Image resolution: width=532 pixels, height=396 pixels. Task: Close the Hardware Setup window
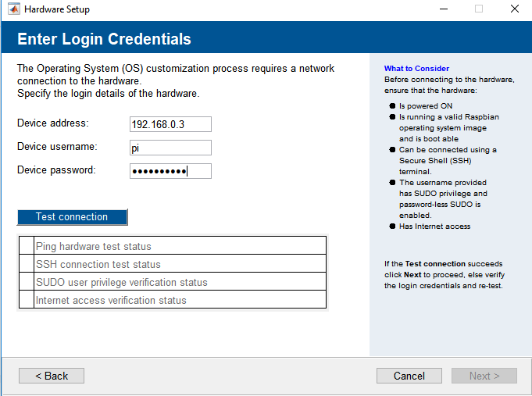(x=514, y=9)
